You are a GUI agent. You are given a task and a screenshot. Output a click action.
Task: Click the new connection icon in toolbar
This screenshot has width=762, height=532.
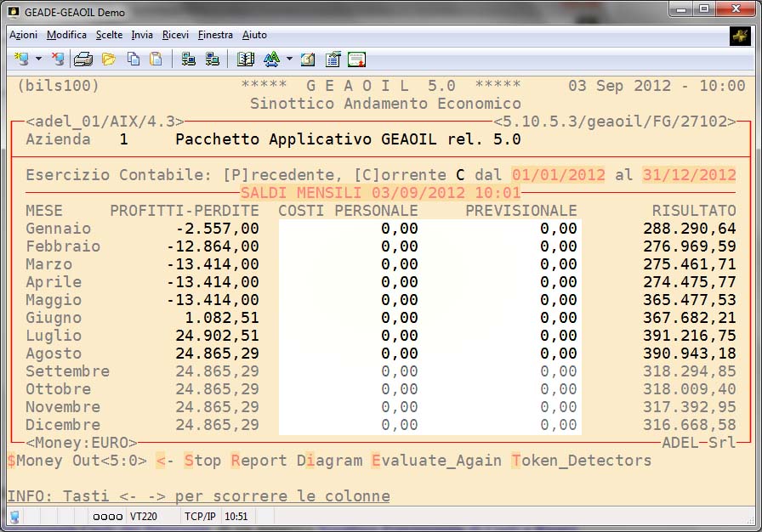point(22,59)
